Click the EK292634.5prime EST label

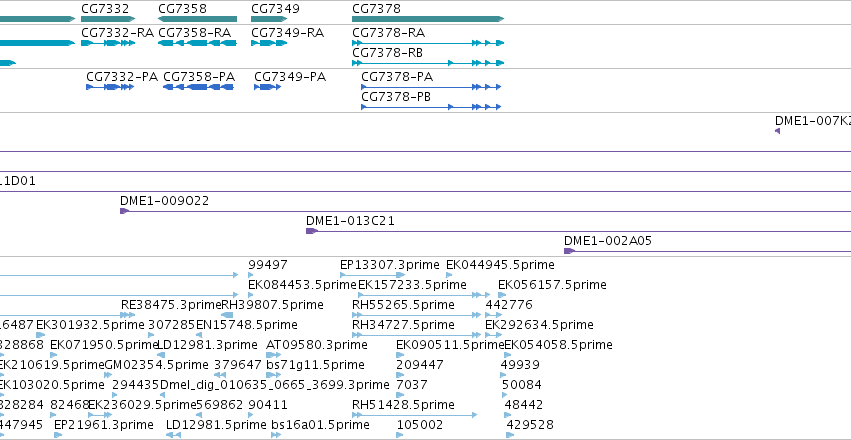coord(539,325)
